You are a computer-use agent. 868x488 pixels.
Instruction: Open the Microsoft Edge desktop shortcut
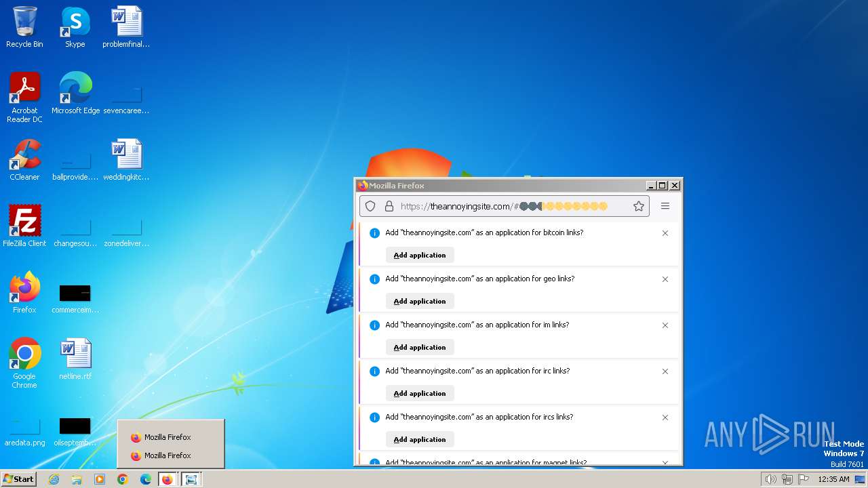tap(75, 94)
